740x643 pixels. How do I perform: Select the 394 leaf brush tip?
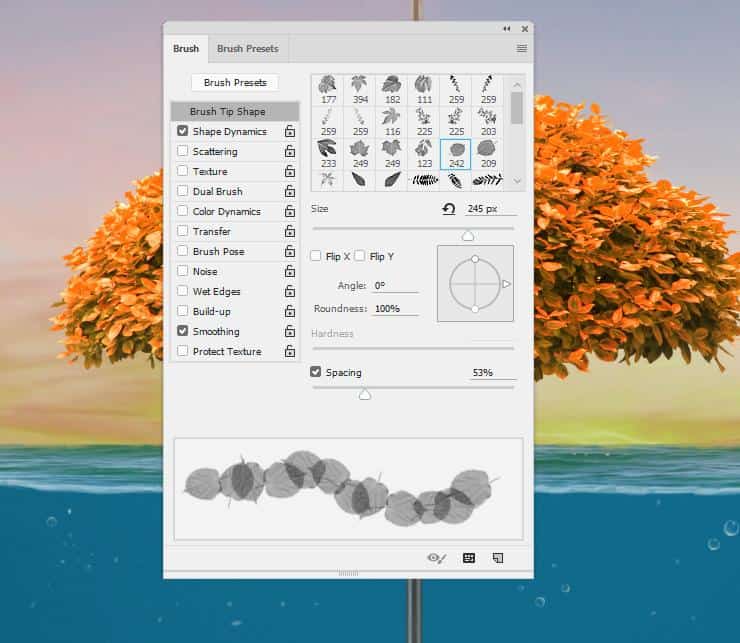click(x=360, y=90)
